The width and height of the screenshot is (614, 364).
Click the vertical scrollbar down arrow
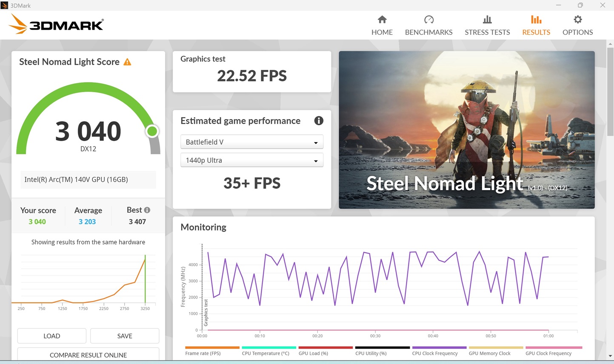coord(610,356)
